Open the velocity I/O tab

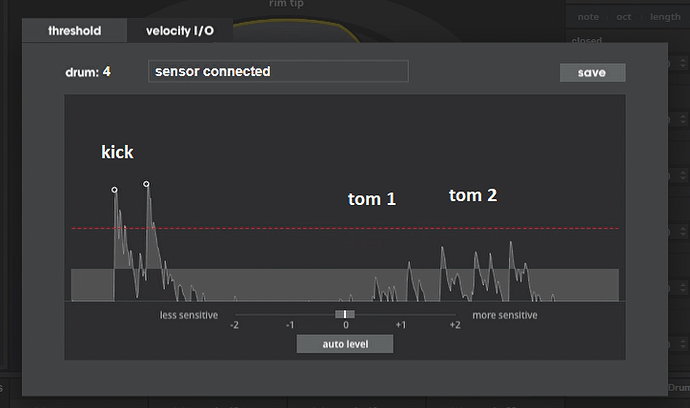[180, 30]
